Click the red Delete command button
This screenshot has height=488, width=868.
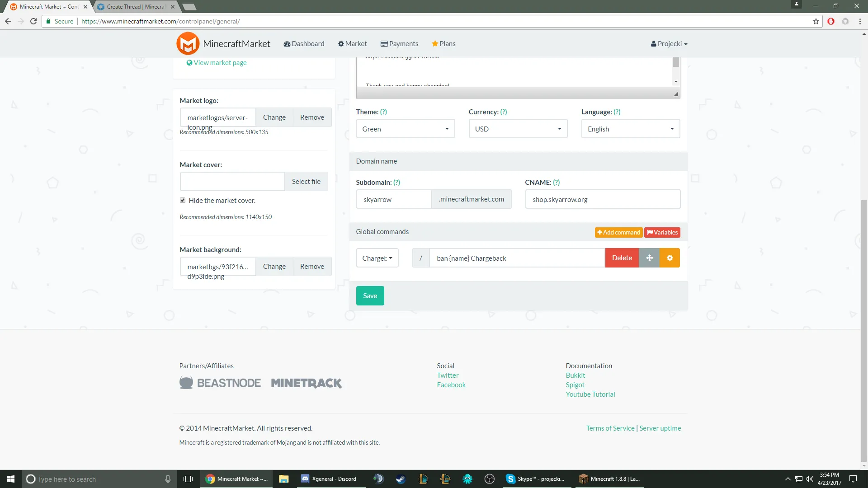click(x=622, y=258)
